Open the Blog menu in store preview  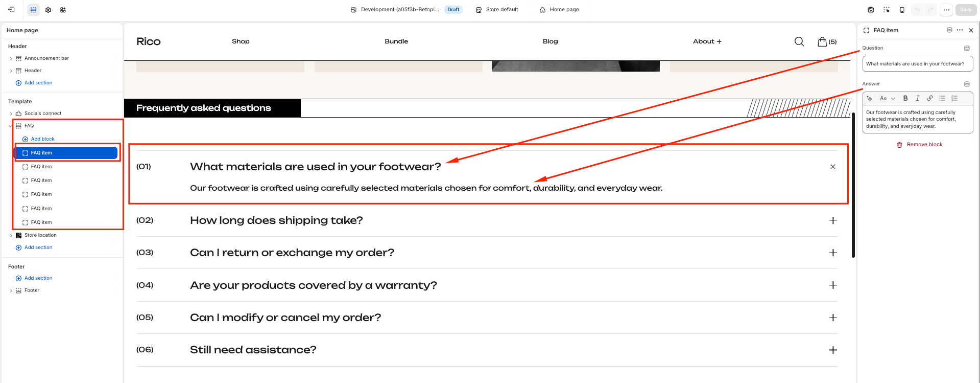click(550, 41)
